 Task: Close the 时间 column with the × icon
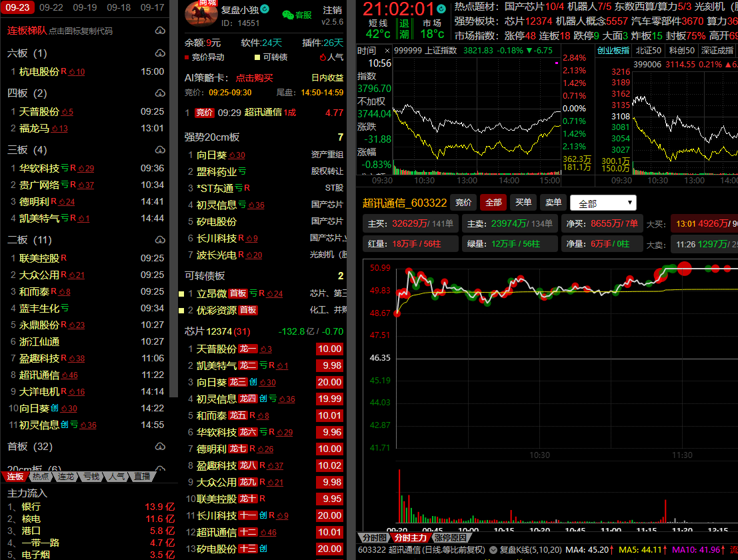click(x=387, y=51)
